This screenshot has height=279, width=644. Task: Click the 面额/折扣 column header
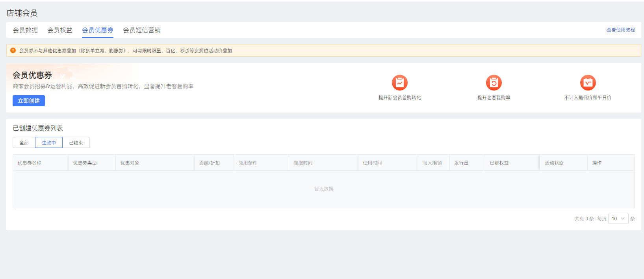coord(210,163)
